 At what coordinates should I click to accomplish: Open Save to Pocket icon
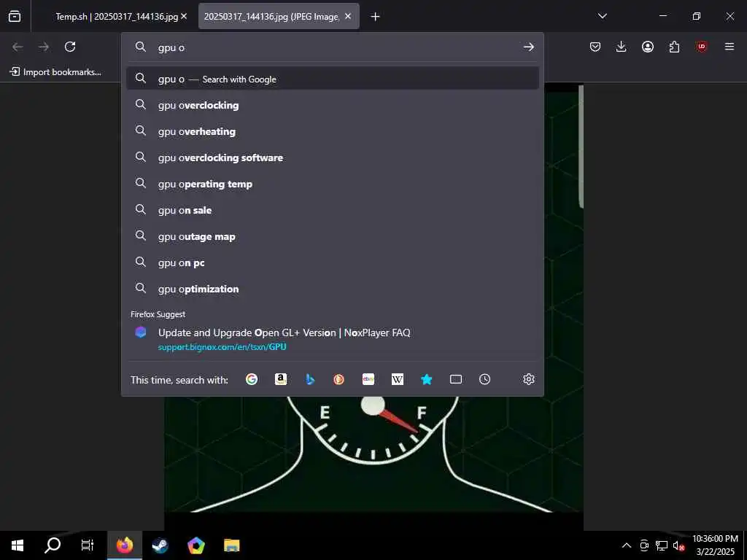click(595, 47)
